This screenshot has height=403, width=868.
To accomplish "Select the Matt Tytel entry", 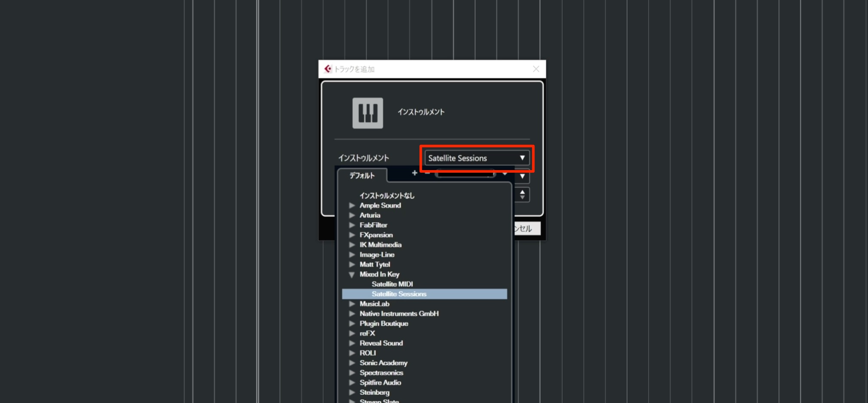I will [x=375, y=265].
